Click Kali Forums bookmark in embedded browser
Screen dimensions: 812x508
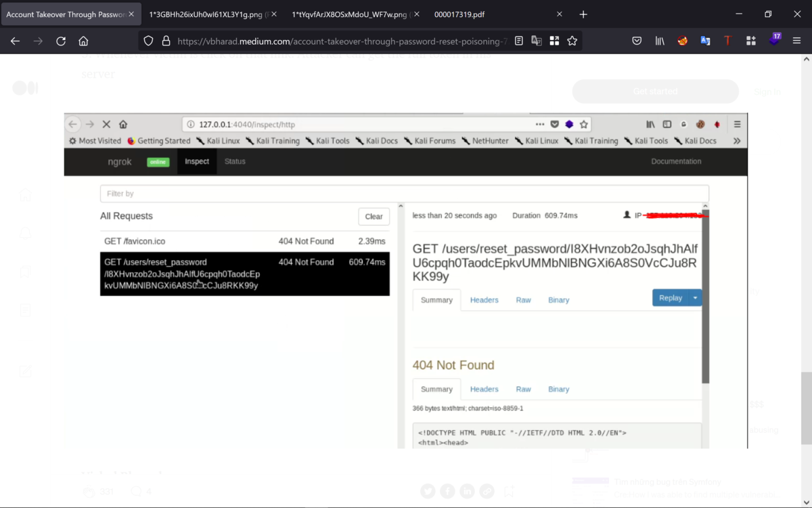click(x=430, y=141)
